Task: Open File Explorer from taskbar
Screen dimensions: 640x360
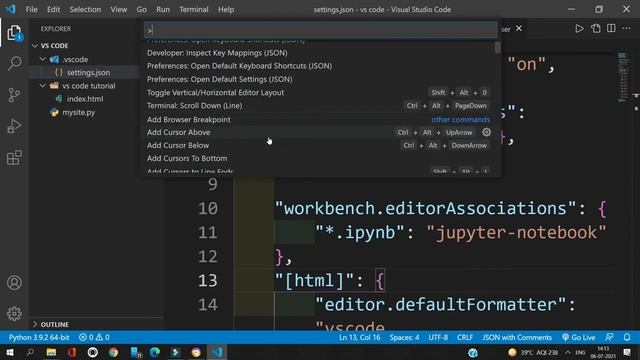Action: [51, 352]
